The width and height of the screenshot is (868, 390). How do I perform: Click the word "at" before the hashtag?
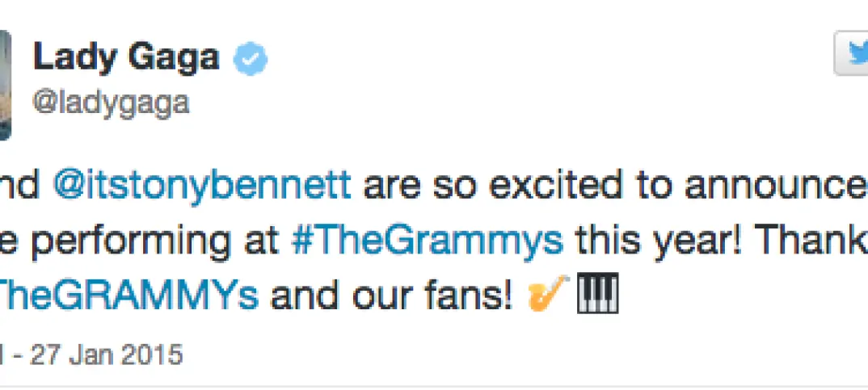(260, 240)
